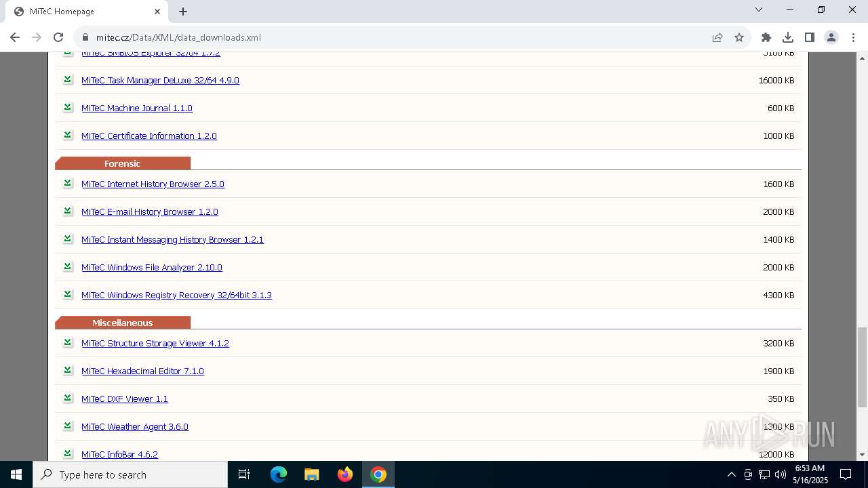Open MiTeC Machine Journal 1.1.0 link
Viewport: 868px width, 488px height.
point(137,108)
